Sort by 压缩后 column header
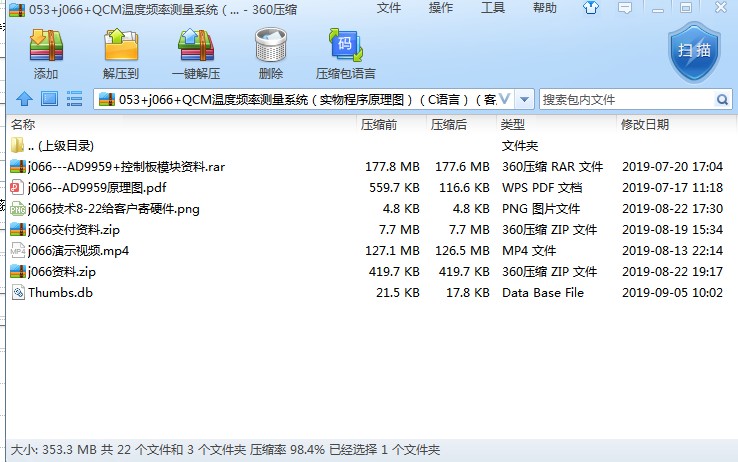Viewport: 738px width, 462px height. 449,125
